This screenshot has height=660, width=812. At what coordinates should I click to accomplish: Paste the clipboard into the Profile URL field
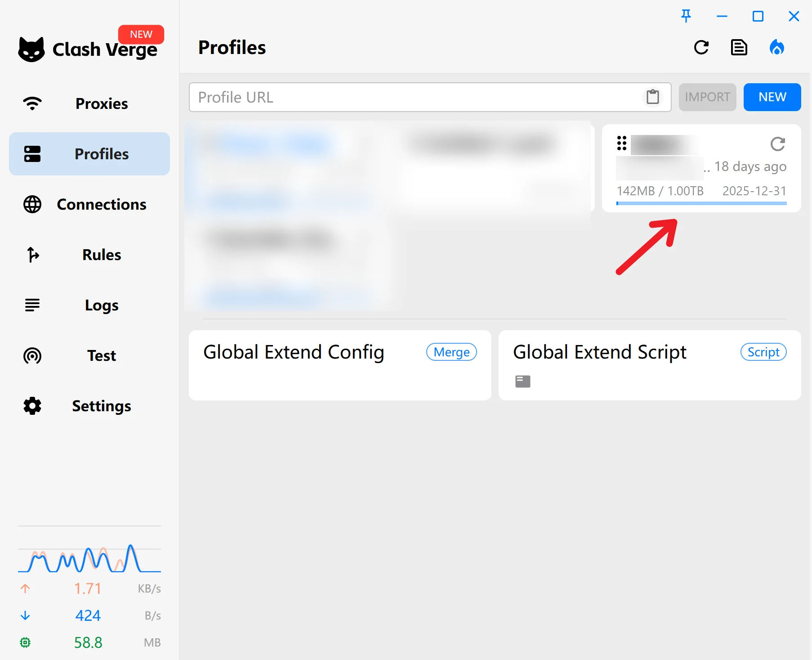tap(653, 97)
